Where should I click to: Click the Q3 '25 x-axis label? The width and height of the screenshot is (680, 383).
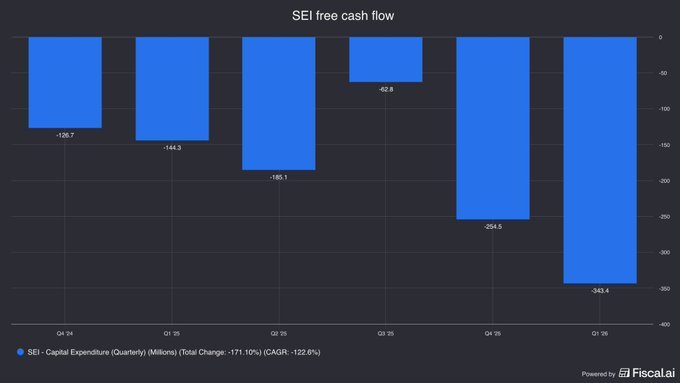tap(386, 334)
